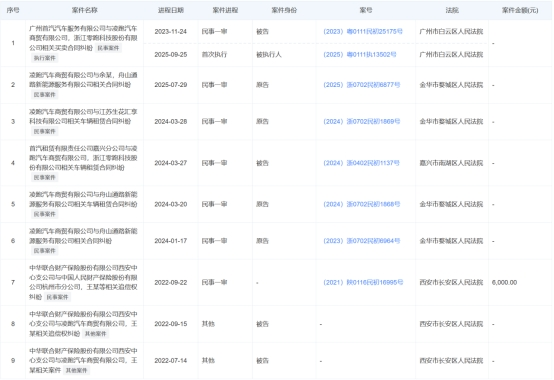This screenshot has height=380, width=554.
Task: Select the date cell 2024-03-28
Action: pyautogui.click(x=171, y=121)
